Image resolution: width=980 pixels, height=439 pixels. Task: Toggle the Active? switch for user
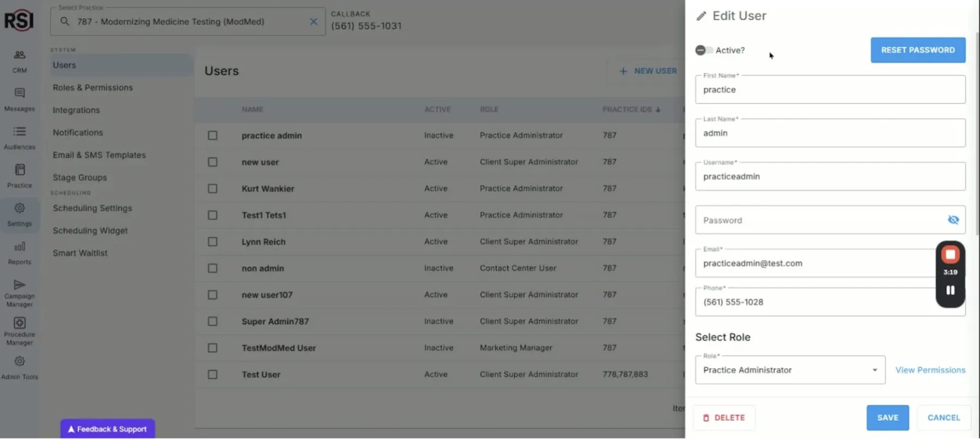click(704, 50)
